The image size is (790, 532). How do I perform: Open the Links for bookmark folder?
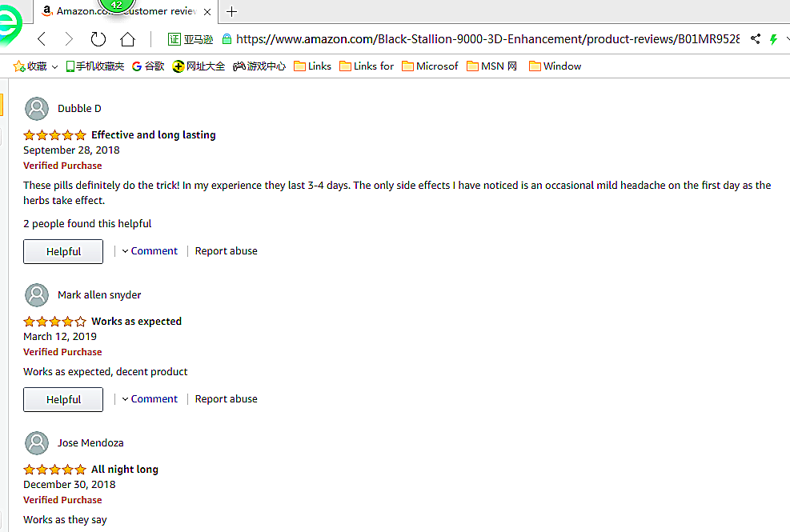coord(367,66)
